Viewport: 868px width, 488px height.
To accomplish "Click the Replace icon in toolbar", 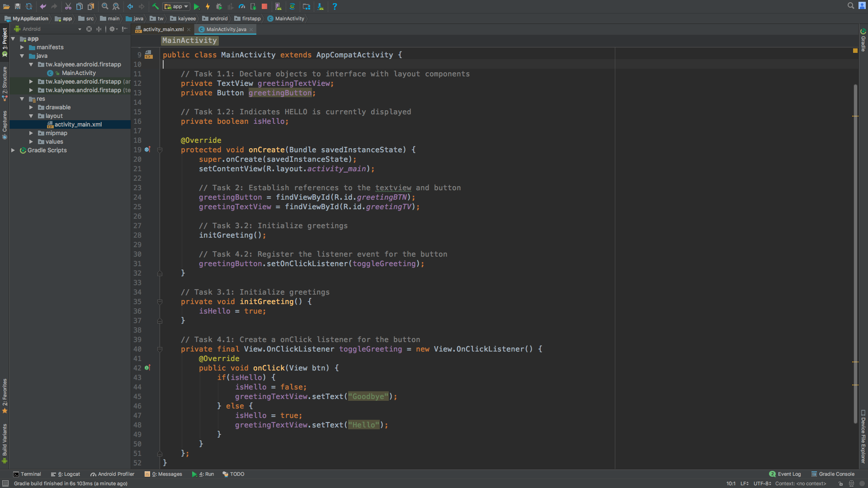I will coord(116,6).
